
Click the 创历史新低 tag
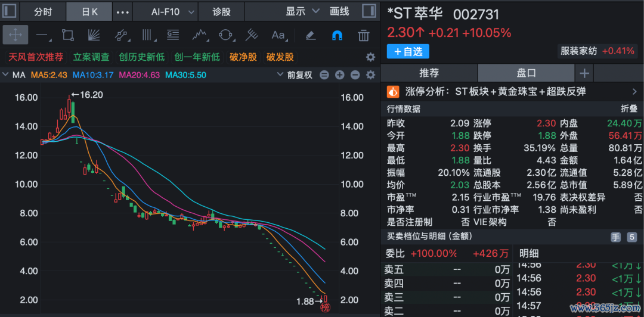tap(142, 57)
